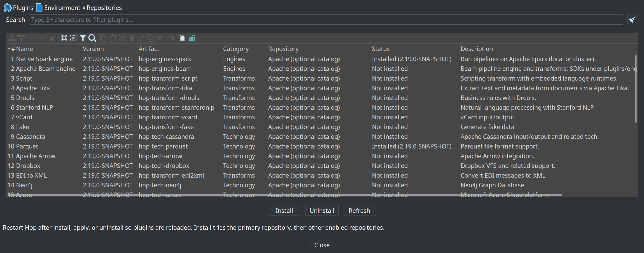Image resolution: width=644 pixels, height=253 pixels.
Task: Click the redo arrow icon
Action: point(171,38)
